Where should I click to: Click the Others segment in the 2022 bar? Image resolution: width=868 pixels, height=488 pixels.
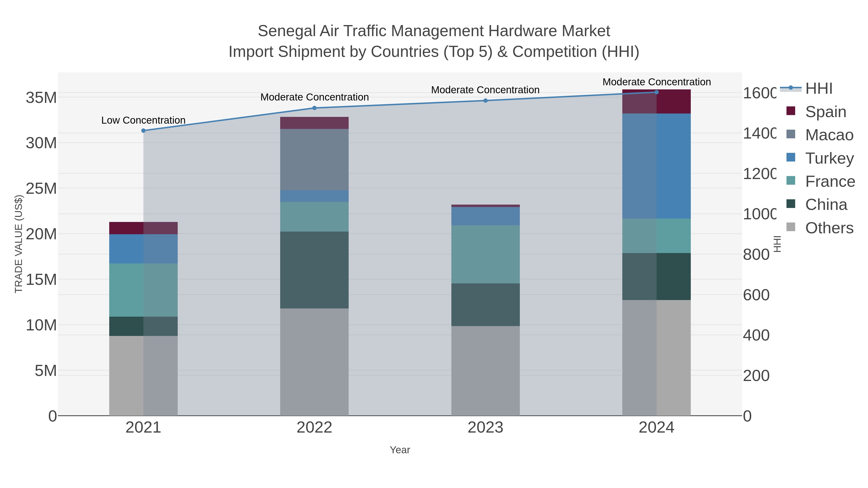click(314, 362)
